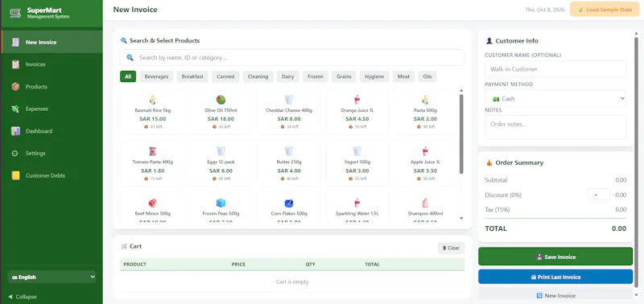Click the Shampoo 400ml bottle icon
This screenshot has height=304, width=644.
pyautogui.click(x=425, y=203)
